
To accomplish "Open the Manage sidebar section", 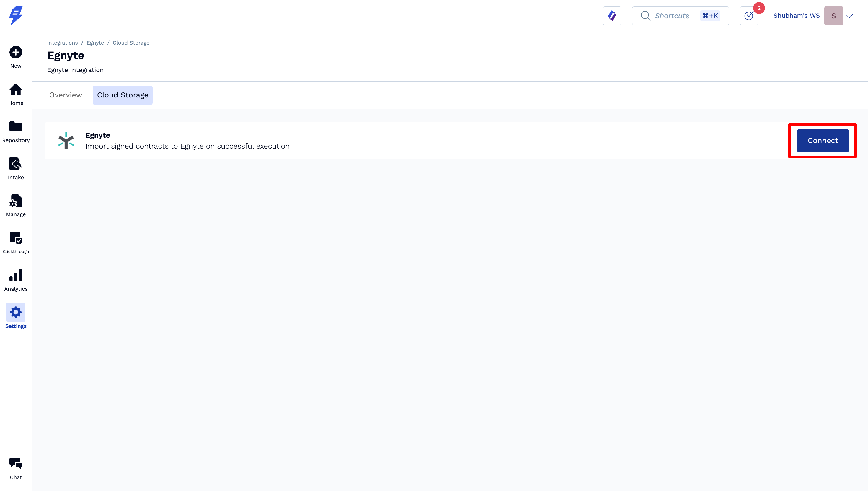I will (16, 201).
